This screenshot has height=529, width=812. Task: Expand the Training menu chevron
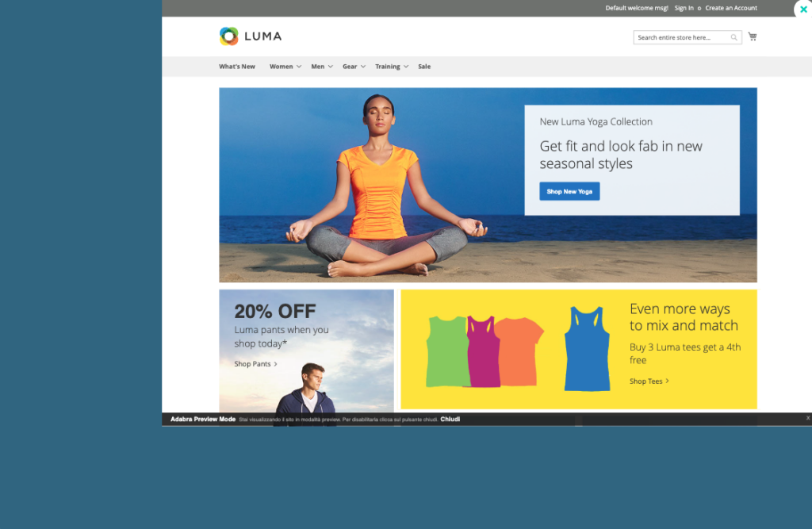[x=406, y=67]
